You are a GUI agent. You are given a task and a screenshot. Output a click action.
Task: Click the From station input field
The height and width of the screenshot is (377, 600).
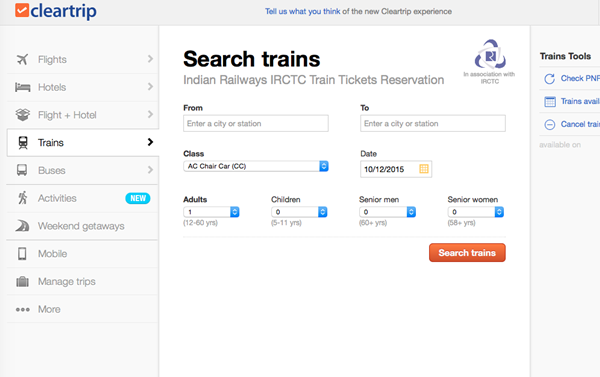click(256, 123)
